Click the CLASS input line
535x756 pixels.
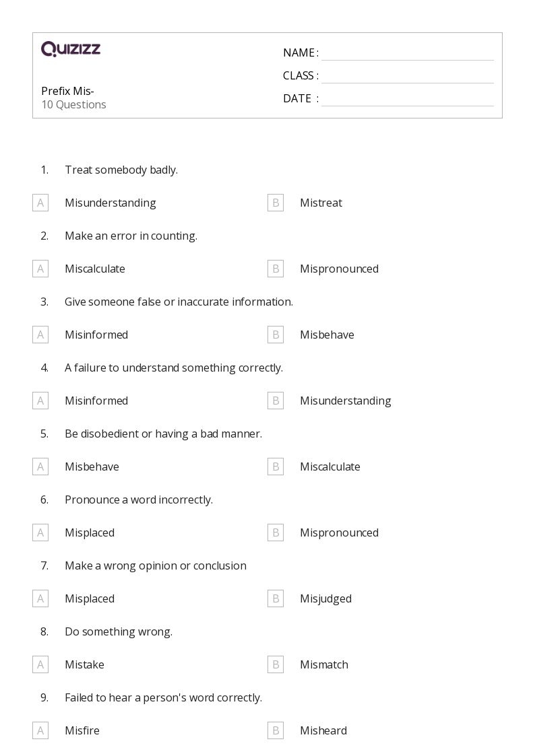click(x=407, y=76)
